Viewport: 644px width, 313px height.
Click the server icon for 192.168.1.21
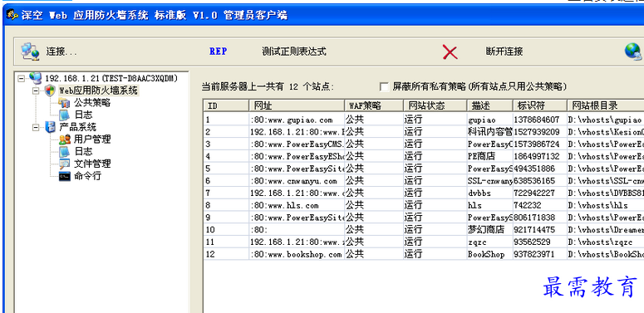(36, 78)
